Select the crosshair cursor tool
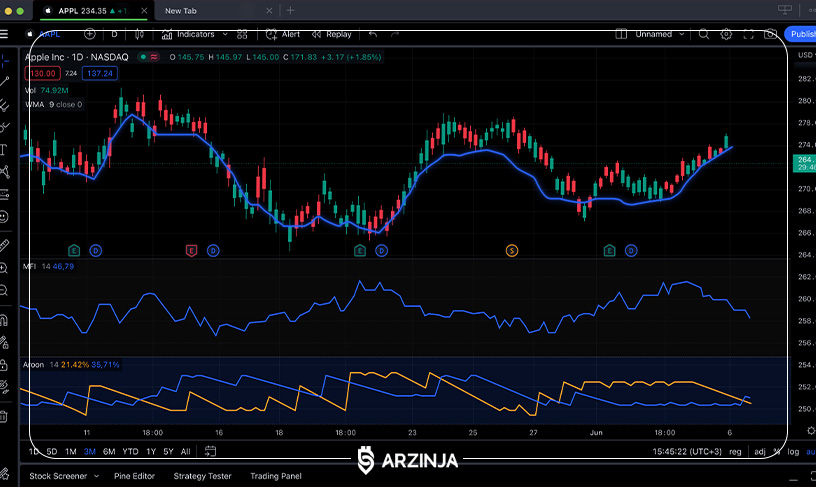Image resolution: width=816 pixels, height=487 pixels. 4,60
